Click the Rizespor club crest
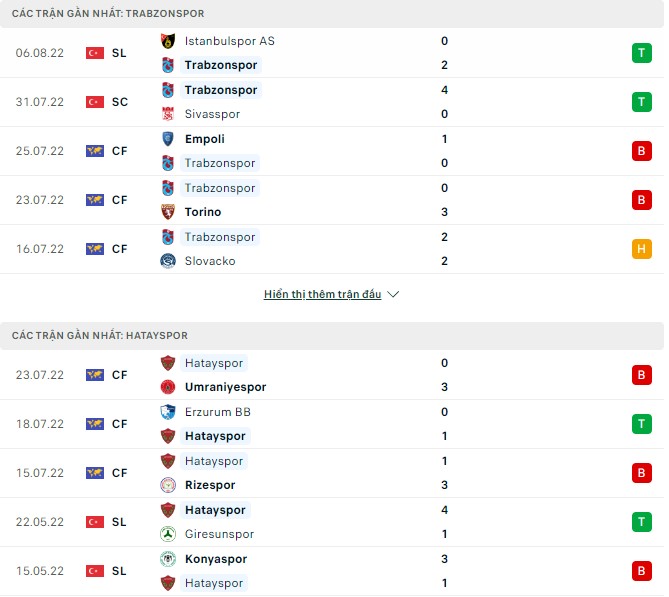 167,485
